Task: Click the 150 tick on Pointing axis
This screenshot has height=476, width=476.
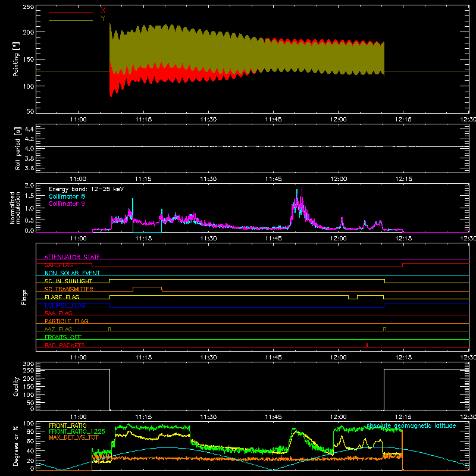Action: tap(28, 59)
